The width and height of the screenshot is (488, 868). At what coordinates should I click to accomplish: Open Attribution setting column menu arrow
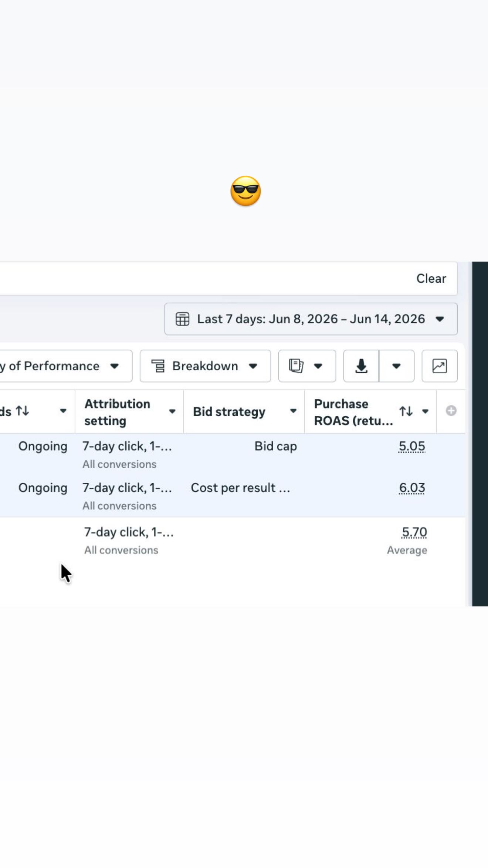tap(172, 411)
